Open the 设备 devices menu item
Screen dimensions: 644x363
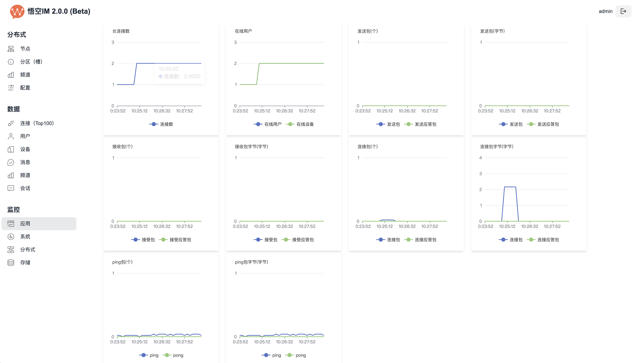coord(25,149)
